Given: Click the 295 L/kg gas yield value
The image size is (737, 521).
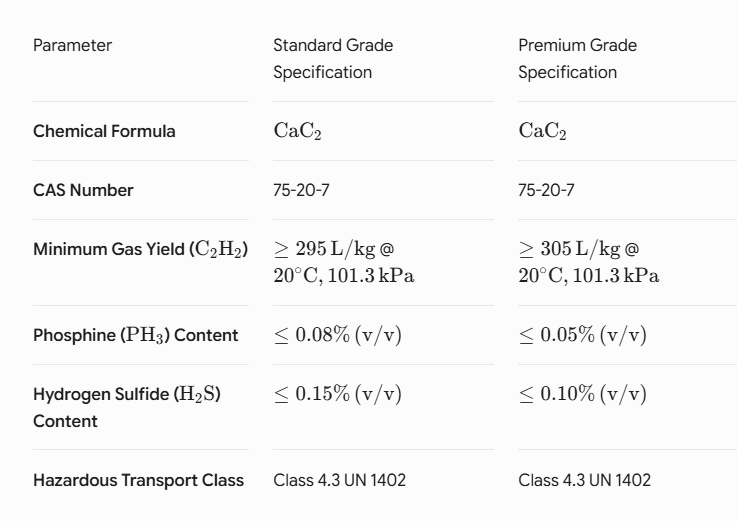Looking at the screenshot, I should (x=344, y=262).
